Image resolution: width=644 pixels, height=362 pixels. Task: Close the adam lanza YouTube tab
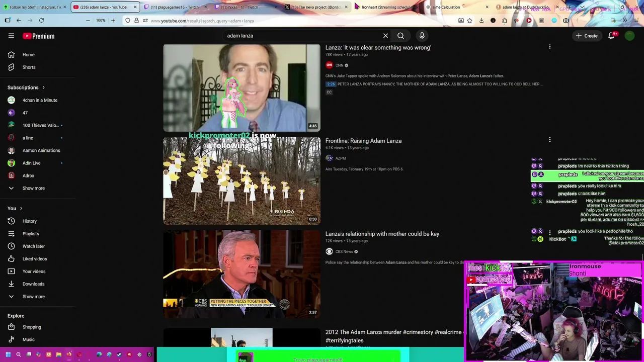135,7
